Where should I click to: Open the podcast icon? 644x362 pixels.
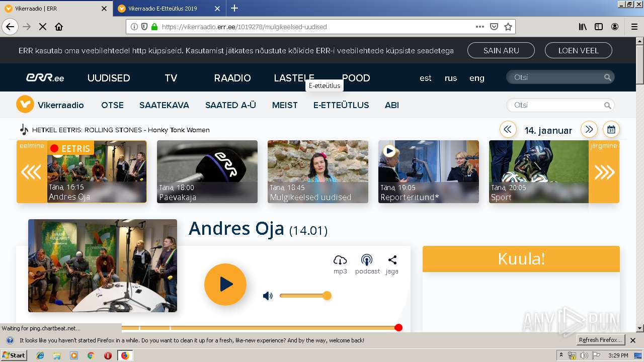367,260
